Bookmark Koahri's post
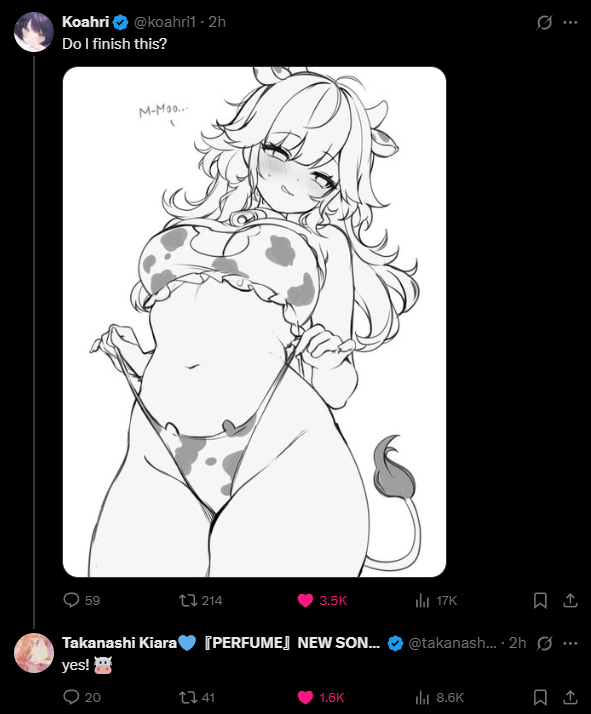 click(x=540, y=601)
